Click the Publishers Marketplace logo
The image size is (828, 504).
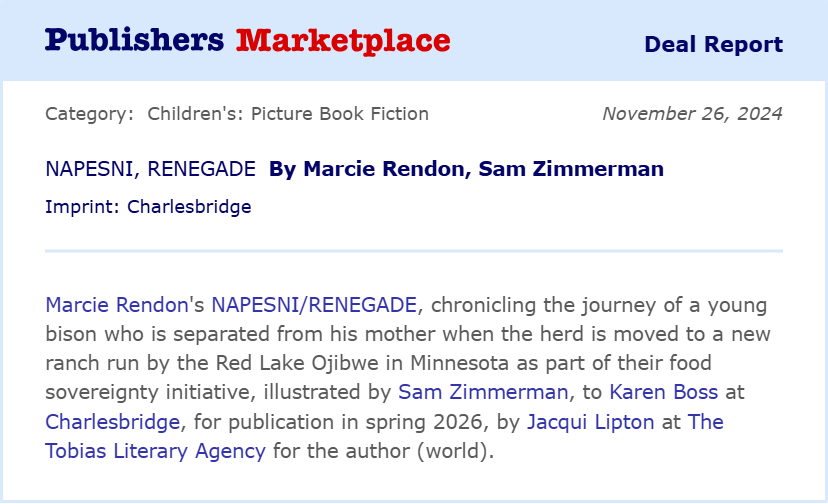coord(248,41)
